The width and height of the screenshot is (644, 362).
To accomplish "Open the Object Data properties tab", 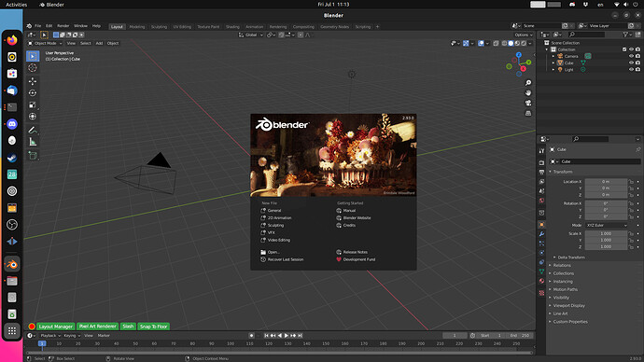I will click(541, 271).
